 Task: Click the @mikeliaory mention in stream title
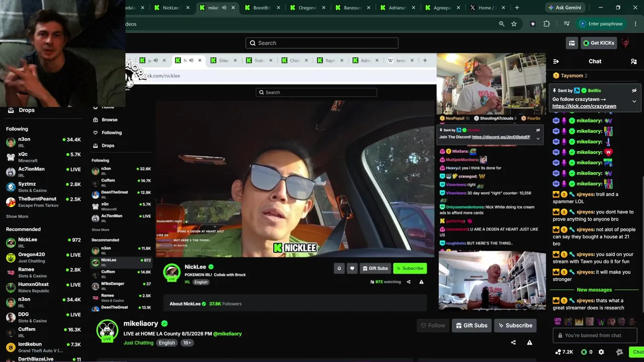227,334
